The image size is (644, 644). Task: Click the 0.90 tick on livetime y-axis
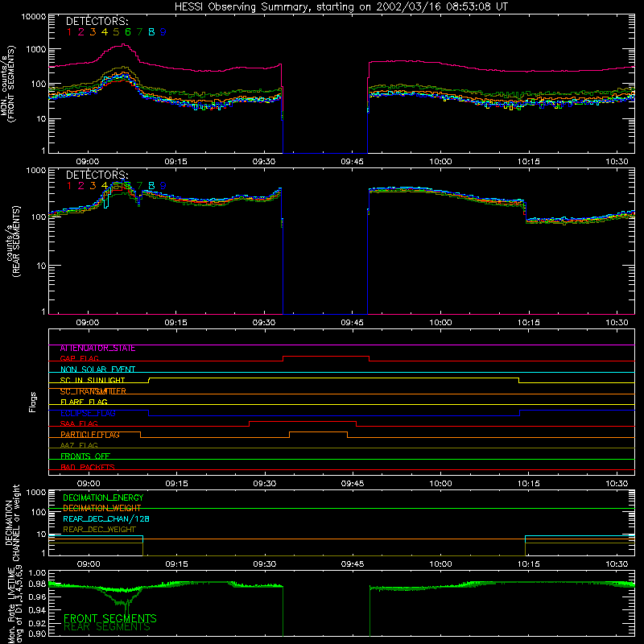coord(38,634)
